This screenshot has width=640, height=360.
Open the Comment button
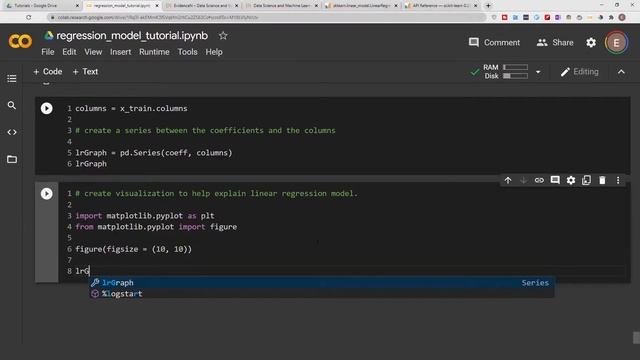(x=494, y=42)
